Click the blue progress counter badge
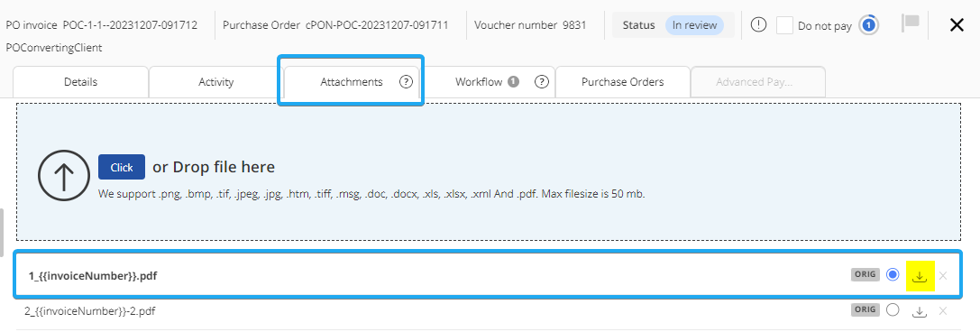This screenshot has height=332, width=980. click(868, 25)
